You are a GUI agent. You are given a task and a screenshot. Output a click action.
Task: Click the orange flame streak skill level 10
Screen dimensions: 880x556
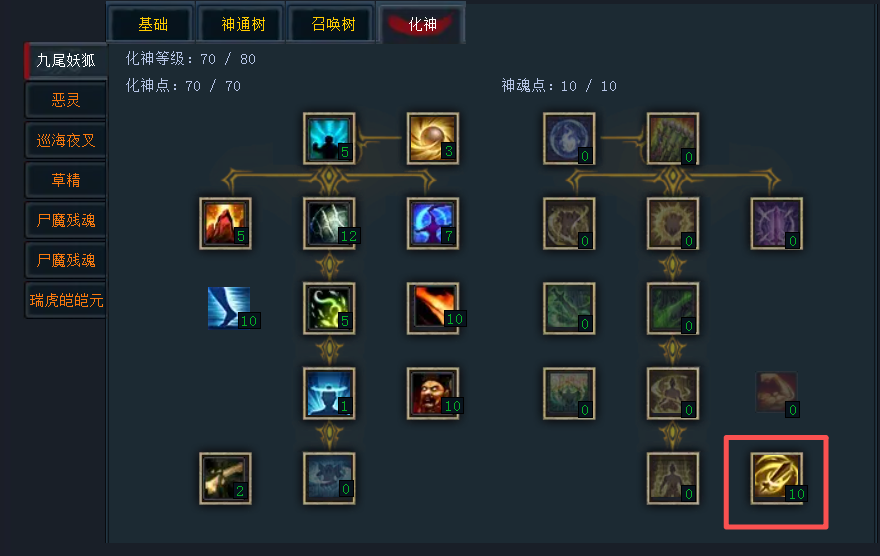pos(433,308)
